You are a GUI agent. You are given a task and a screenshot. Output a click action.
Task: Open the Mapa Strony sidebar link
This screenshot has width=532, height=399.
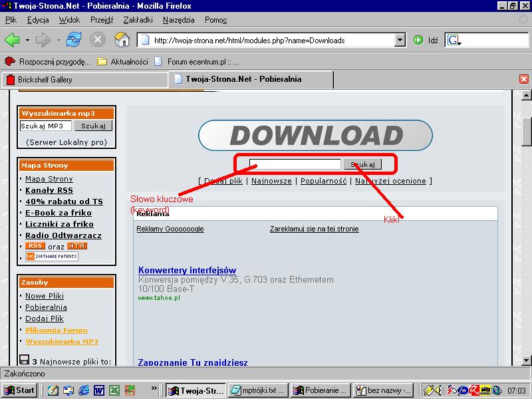[49, 179]
